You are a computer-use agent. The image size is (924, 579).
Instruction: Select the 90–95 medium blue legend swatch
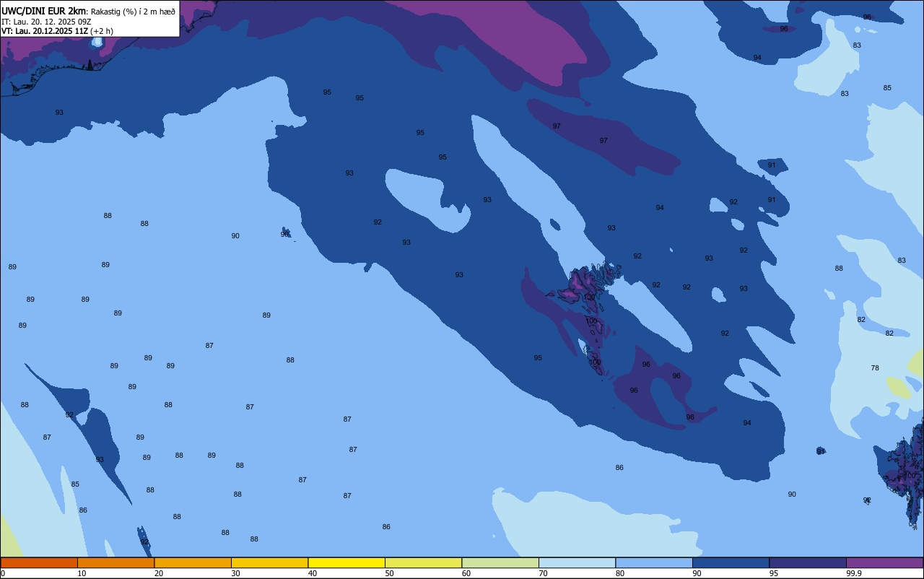(731, 562)
